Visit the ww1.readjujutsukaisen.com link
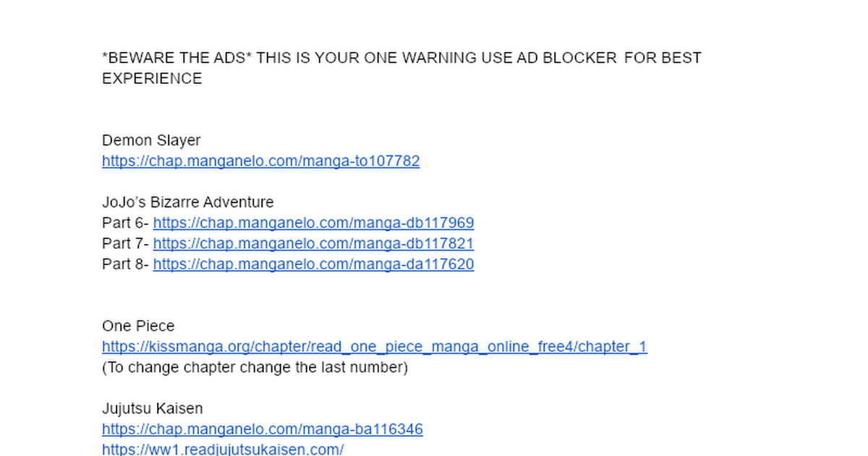 pos(223,449)
